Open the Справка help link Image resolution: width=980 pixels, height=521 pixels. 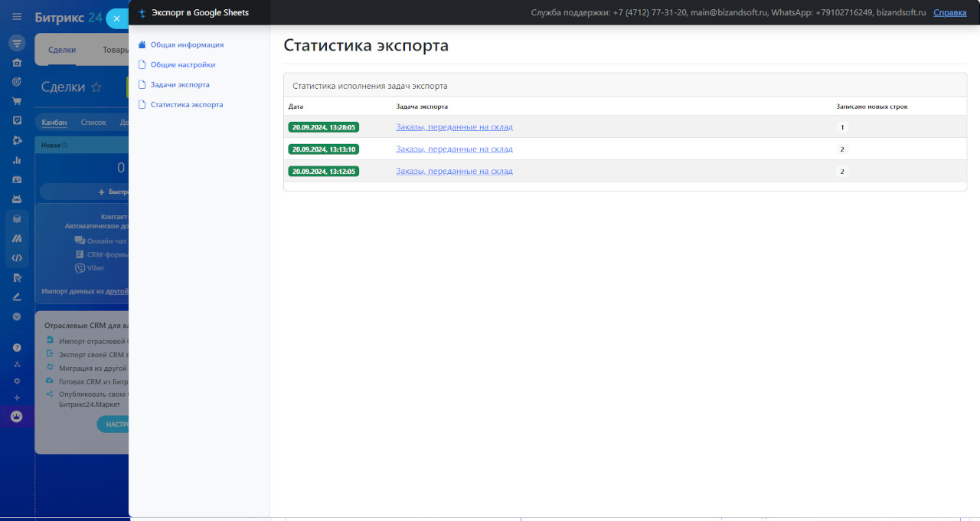tap(949, 13)
